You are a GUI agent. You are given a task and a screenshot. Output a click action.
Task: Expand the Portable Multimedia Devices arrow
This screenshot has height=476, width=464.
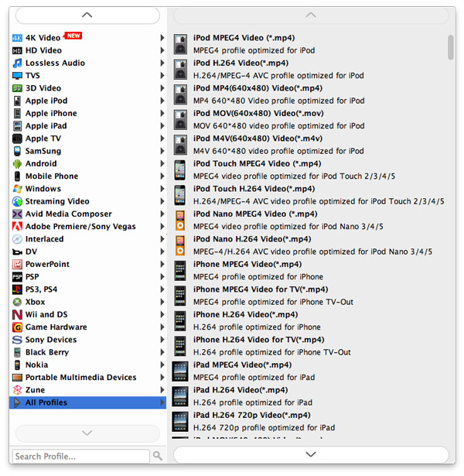click(x=162, y=378)
